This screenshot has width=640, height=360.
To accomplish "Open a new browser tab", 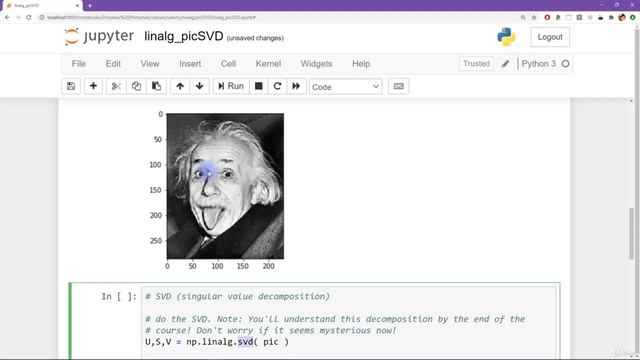I will coord(90,6).
